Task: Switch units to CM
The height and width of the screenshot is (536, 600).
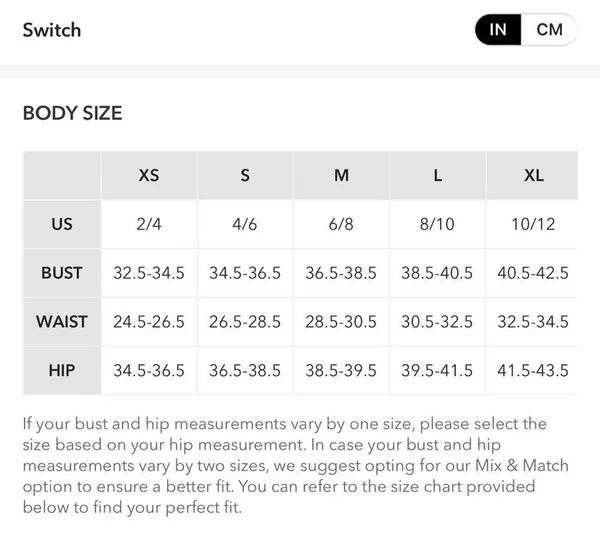Action: pos(549,29)
